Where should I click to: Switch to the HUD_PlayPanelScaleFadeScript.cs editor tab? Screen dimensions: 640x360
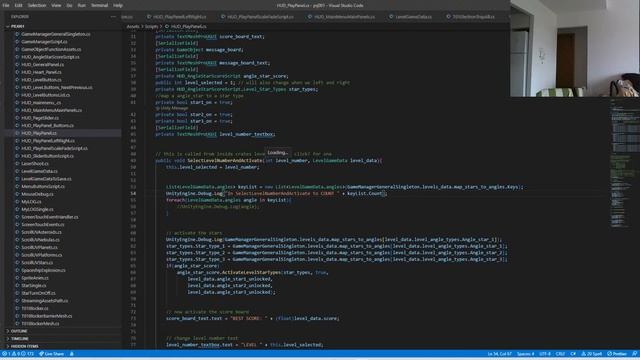(x=259, y=17)
